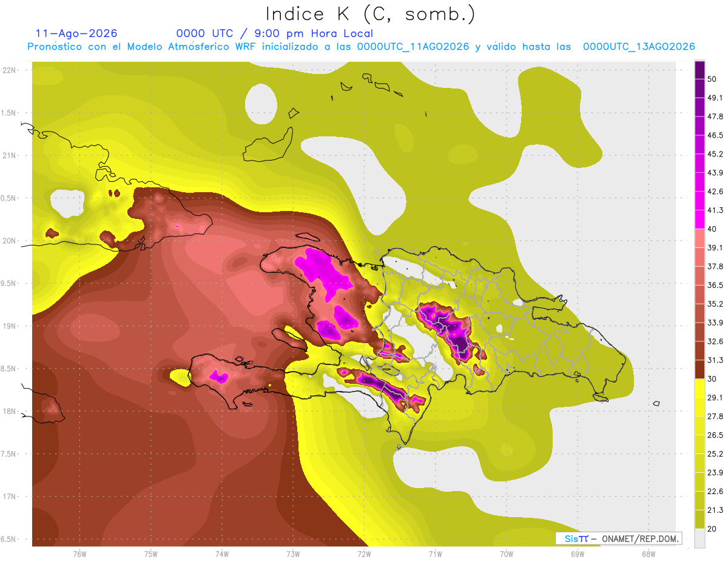Click the colorbar label "49.1"
728x562 pixels.
click(x=715, y=98)
